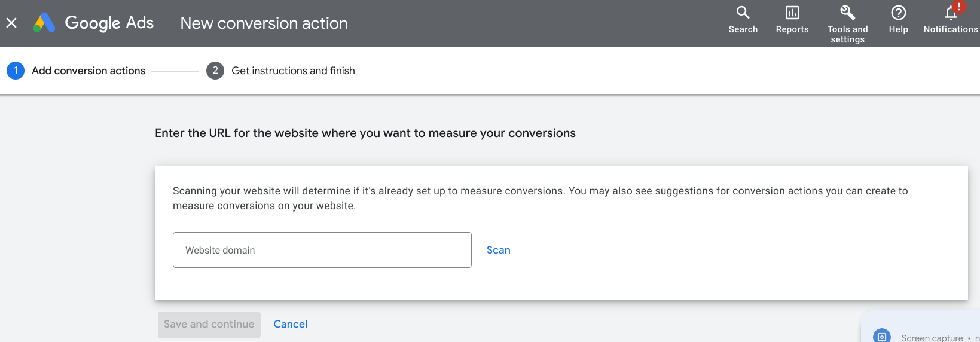Click the New conversion action heading
This screenshot has height=342, width=980.
[264, 23]
